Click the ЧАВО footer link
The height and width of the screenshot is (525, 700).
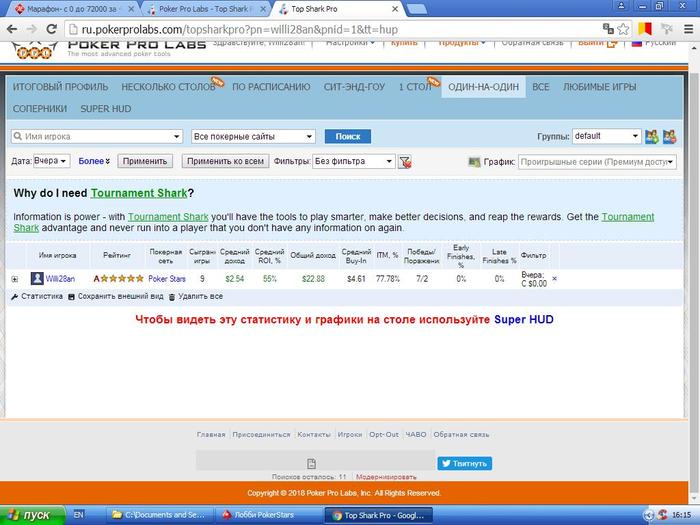pyautogui.click(x=416, y=434)
